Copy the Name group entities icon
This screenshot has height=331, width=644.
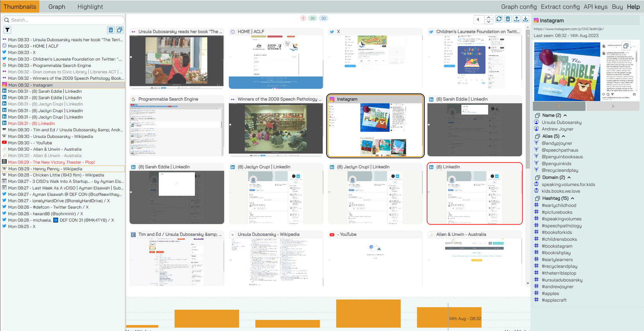[x=537, y=116]
